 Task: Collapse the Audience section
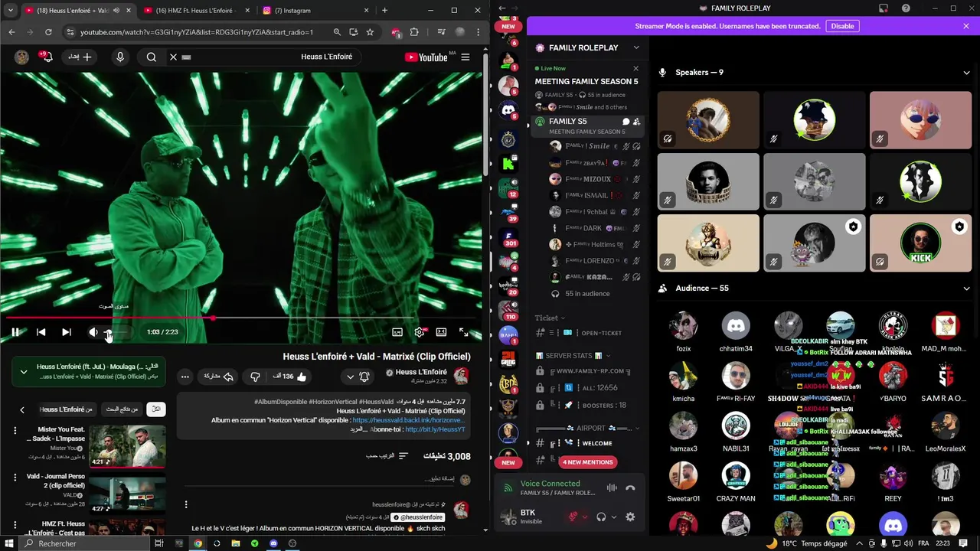(966, 289)
